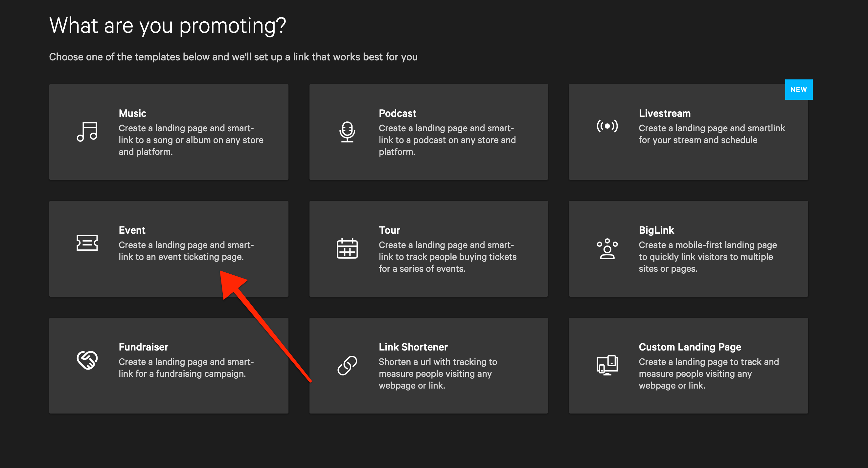Choose the BigLink template title
Viewport: 868px width, 468px height.
pyautogui.click(x=656, y=230)
